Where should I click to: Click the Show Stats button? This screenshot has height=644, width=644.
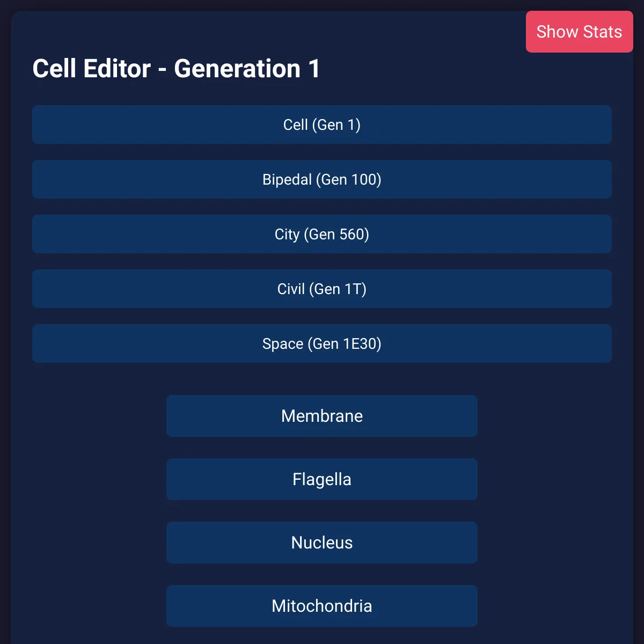tap(579, 32)
